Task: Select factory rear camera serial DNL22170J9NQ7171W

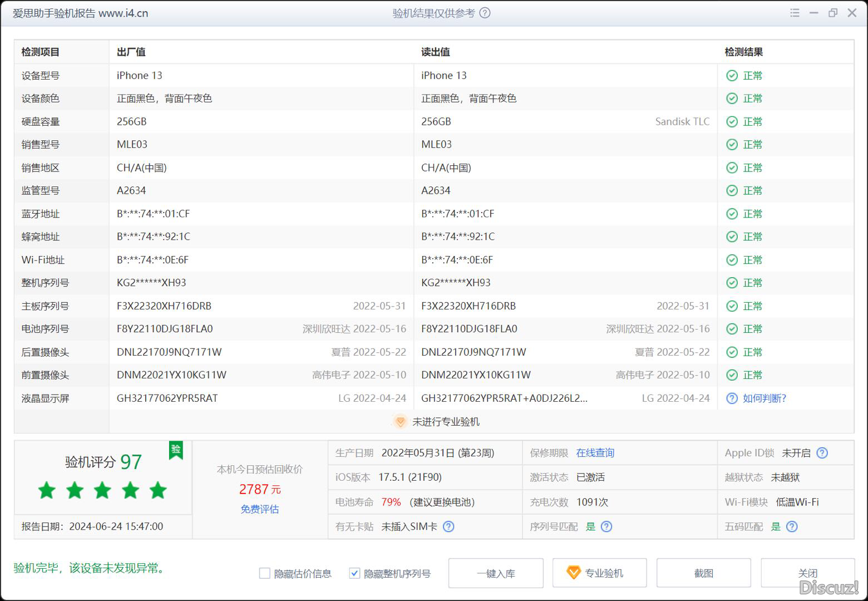Action: click(169, 352)
